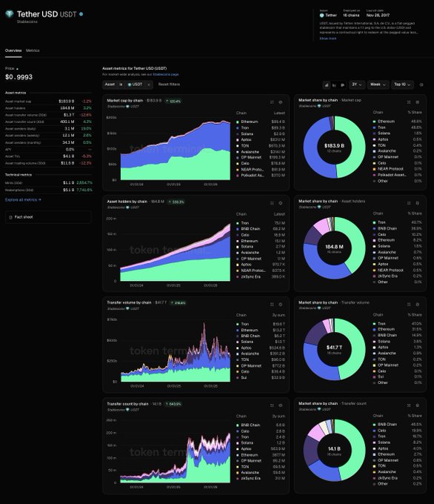Open settings on Asset holders by chain chart
Viewport: 434px width, 504px height.
click(281, 203)
